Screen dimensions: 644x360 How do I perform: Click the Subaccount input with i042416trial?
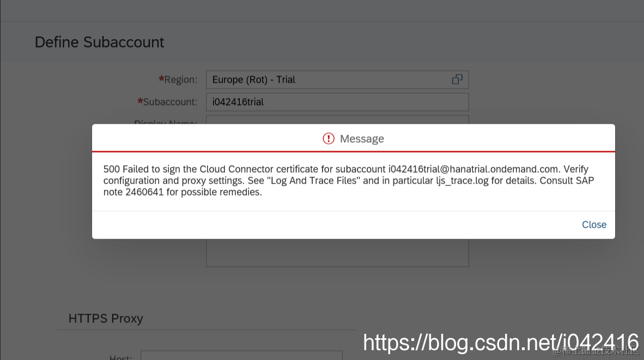(337, 102)
